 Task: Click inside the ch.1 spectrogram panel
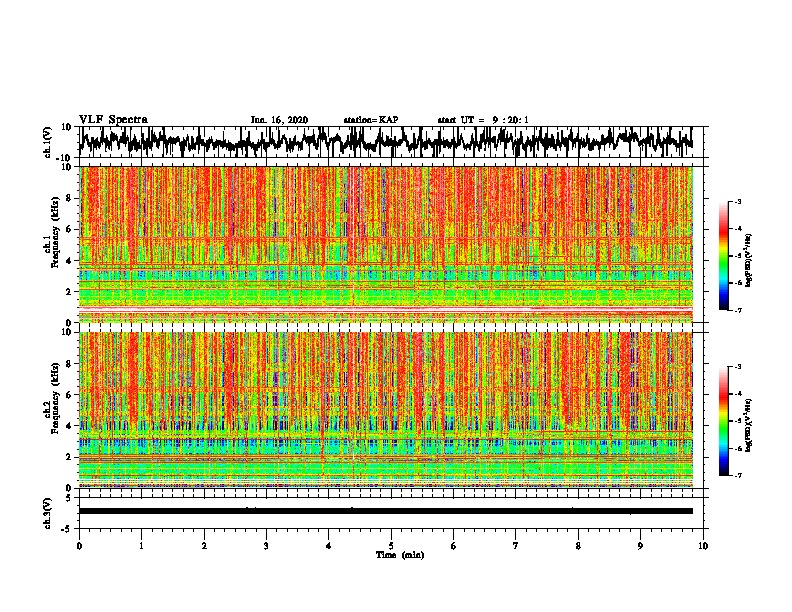[385, 244]
